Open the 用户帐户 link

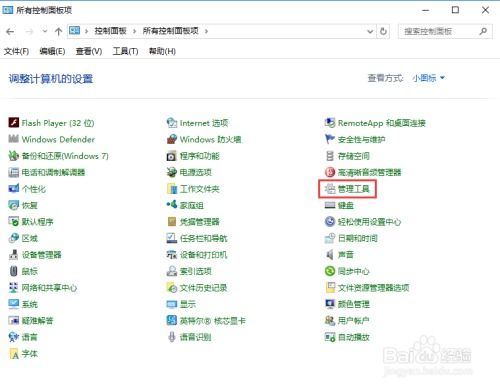click(354, 321)
